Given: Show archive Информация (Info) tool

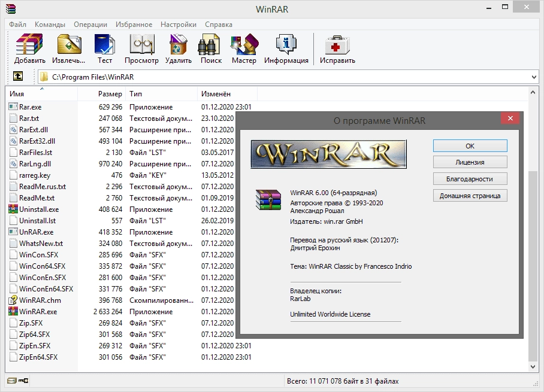Looking at the screenshot, I should click(286, 44).
